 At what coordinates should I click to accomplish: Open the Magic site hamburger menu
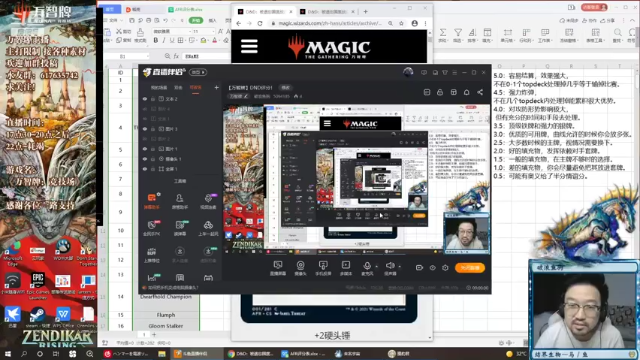(x=249, y=47)
